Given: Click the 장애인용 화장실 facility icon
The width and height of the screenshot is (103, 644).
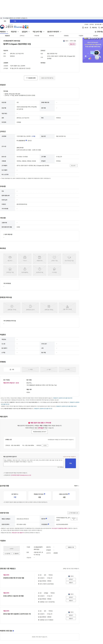Looking at the screenshot, I should click(49, 308).
